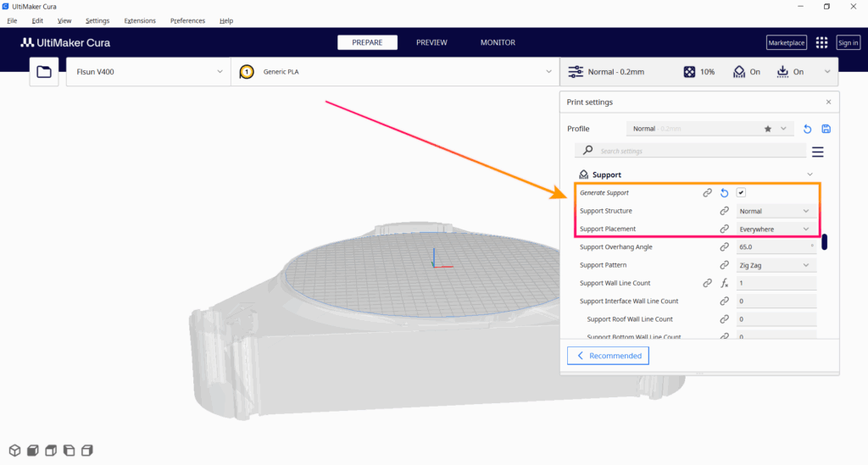Select the right side view cube icon
This screenshot has width=868, height=465.
(87, 451)
